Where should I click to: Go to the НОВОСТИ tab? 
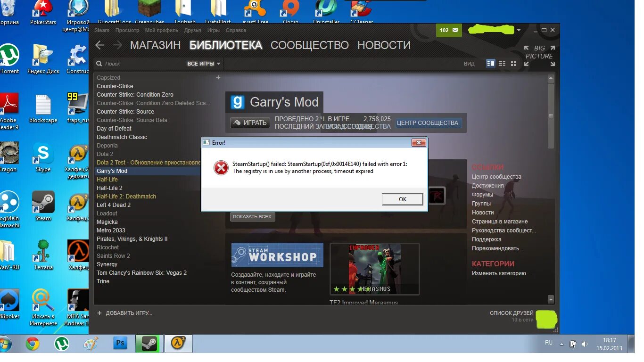pyautogui.click(x=384, y=45)
